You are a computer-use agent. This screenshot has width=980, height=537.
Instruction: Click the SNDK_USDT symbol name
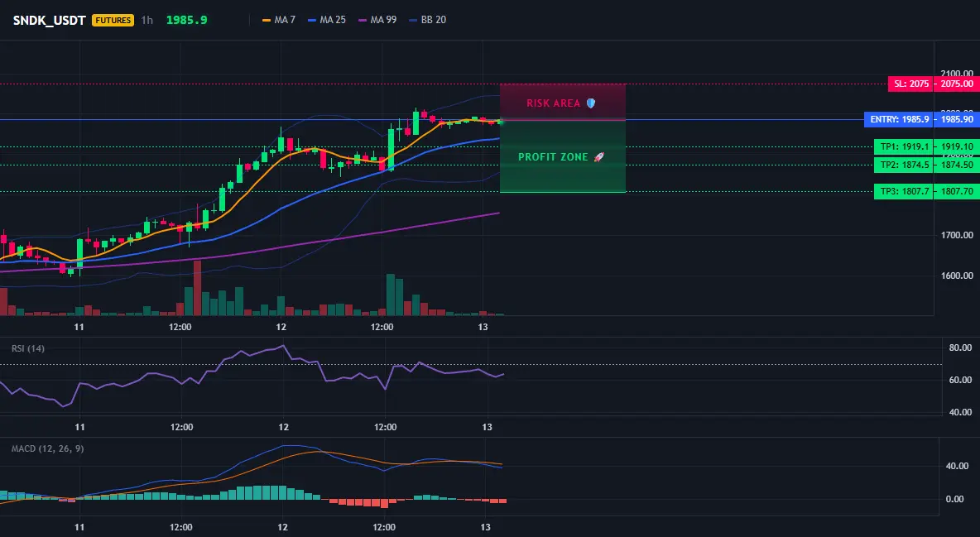point(50,20)
